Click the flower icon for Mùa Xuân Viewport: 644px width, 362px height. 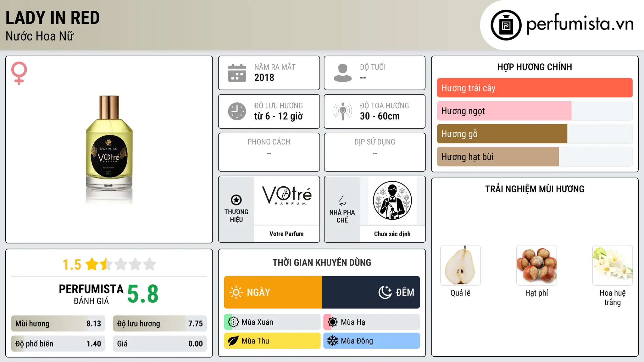233,322
